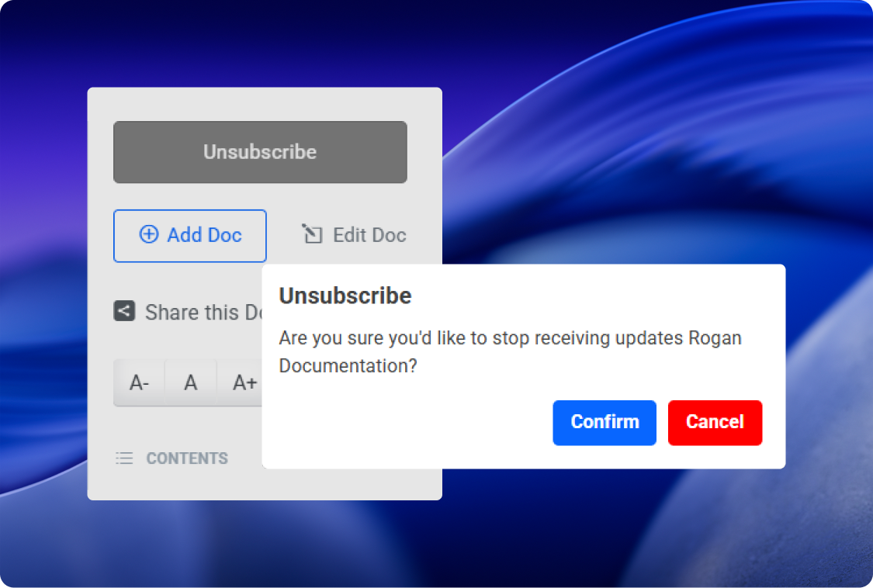Confirm the unsubscribe request

605,422
